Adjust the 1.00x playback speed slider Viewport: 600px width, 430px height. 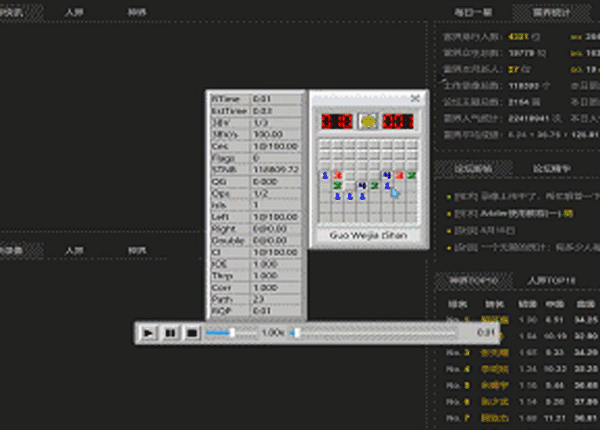tap(231, 333)
